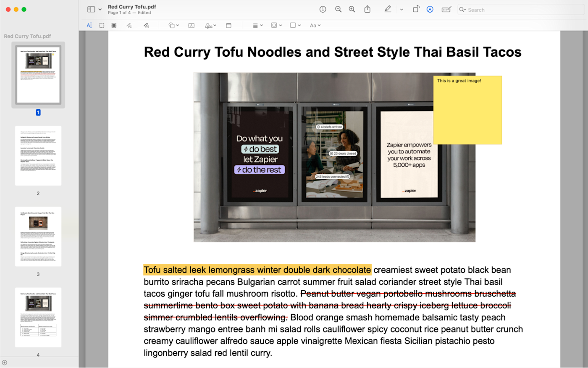Open the Form Filling tool
This screenshot has height=368, width=588.
click(x=446, y=9)
